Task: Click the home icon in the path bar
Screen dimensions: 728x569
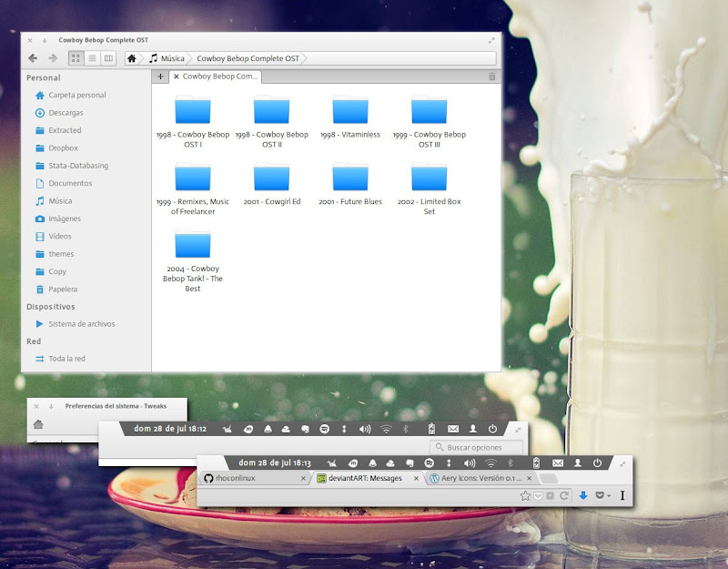Action: coord(133,58)
